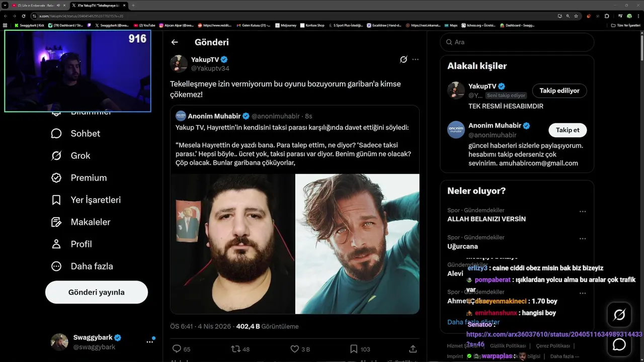
Task: Open Çerez Politikası footer link
Action: point(553,346)
